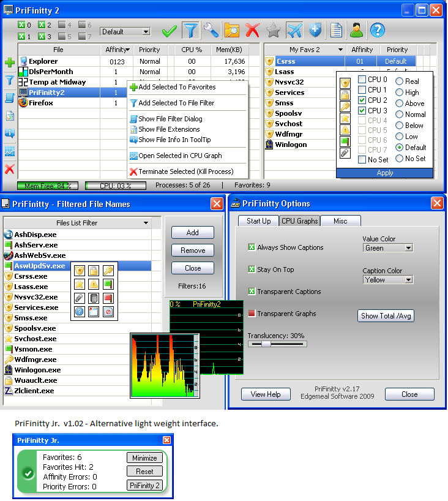Viewport: 448px width, 501px height.
Task: Open the wrench options tool
Action: pyautogui.click(x=211, y=30)
